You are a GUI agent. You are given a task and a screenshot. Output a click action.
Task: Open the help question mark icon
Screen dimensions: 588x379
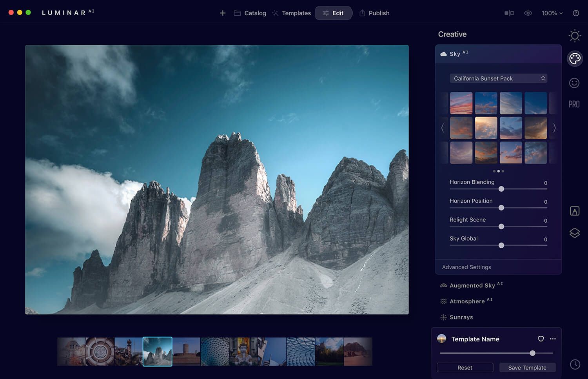(x=576, y=13)
